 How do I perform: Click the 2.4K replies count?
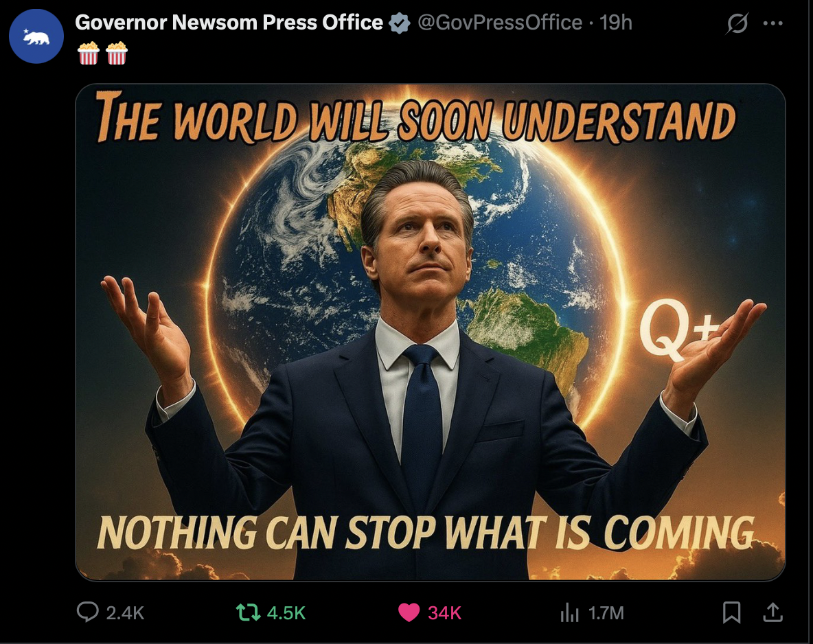(x=125, y=613)
